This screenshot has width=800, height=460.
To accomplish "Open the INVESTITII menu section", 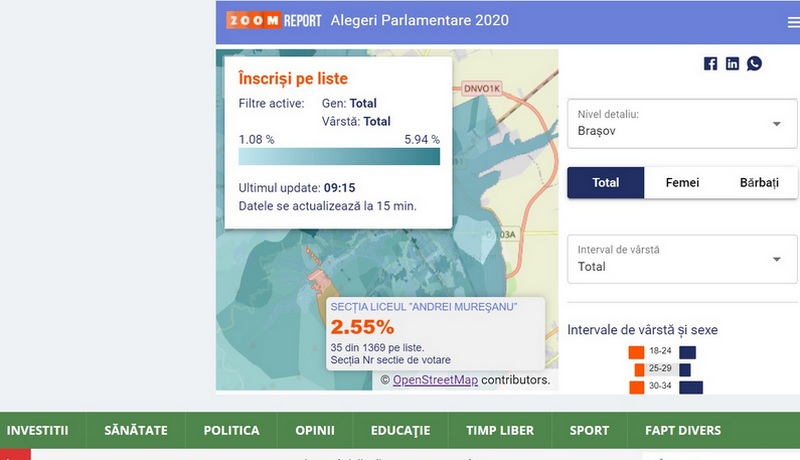I will pyautogui.click(x=38, y=430).
